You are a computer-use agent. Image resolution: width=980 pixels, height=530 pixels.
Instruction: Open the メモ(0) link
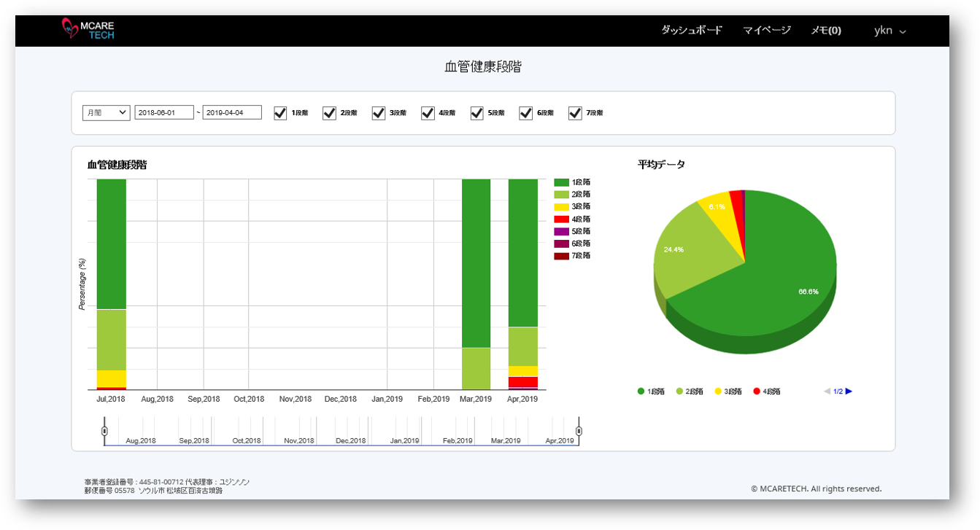tap(825, 31)
